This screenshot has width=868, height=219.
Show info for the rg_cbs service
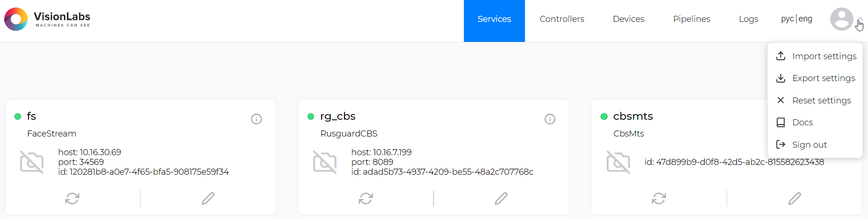[550, 119]
